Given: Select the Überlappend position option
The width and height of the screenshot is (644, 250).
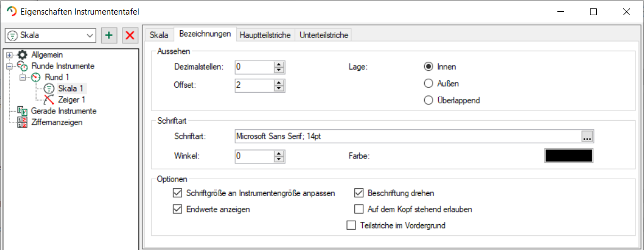Looking at the screenshot, I should pos(428,101).
